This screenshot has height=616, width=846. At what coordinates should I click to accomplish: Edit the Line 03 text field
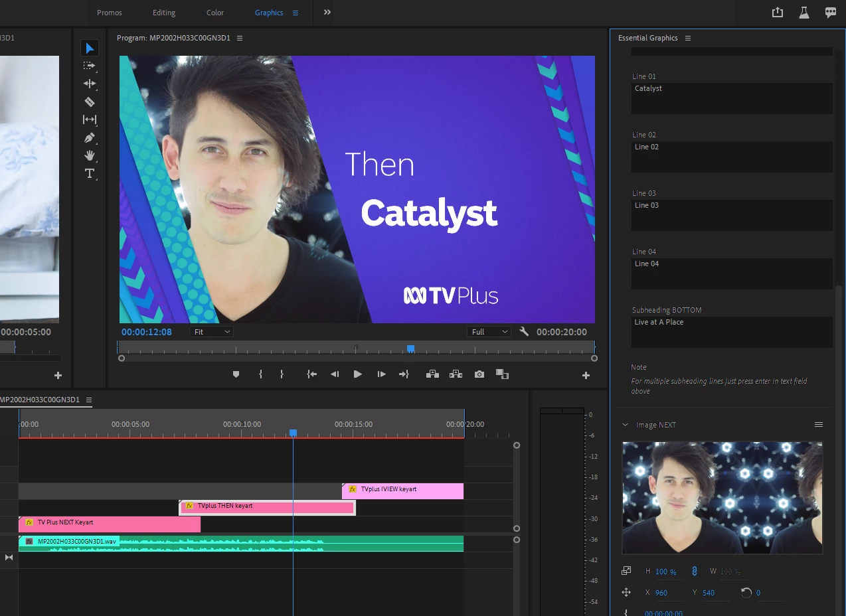pyautogui.click(x=731, y=215)
